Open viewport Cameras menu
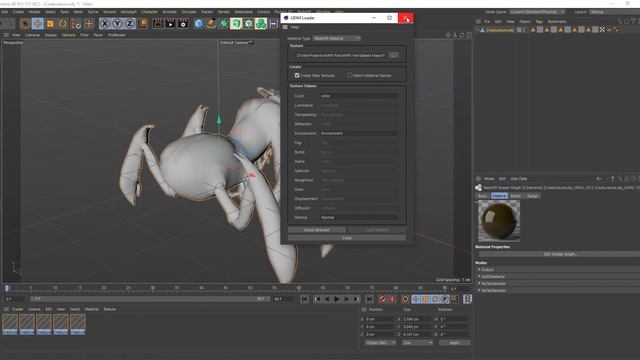Image resolution: width=640 pixels, height=360 pixels. point(33,35)
